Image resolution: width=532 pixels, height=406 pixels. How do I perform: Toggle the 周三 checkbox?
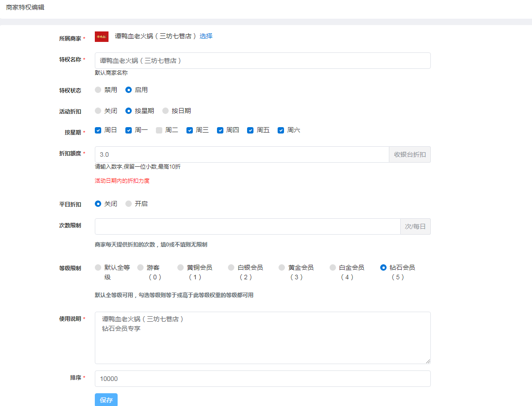(x=190, y=130)
